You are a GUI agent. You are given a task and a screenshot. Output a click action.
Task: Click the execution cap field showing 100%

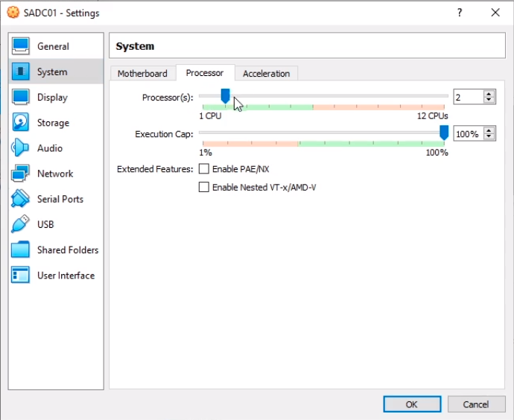tap(469, 133)
